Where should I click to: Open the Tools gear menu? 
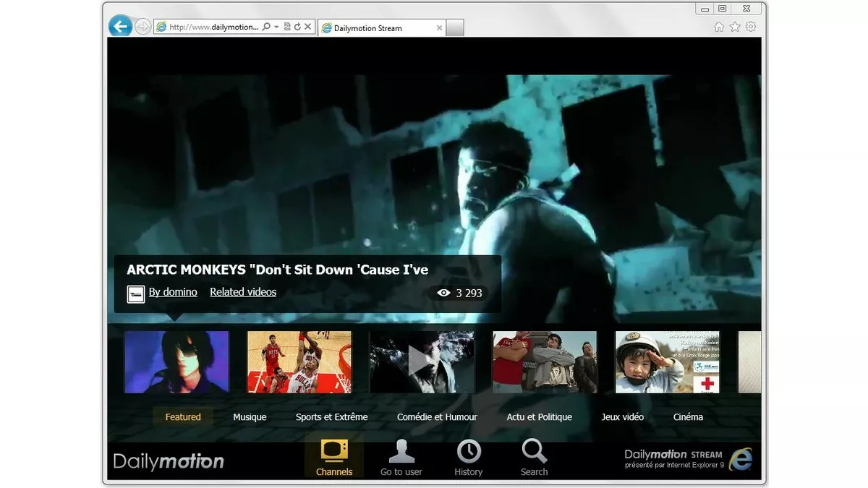pos(751,26)
